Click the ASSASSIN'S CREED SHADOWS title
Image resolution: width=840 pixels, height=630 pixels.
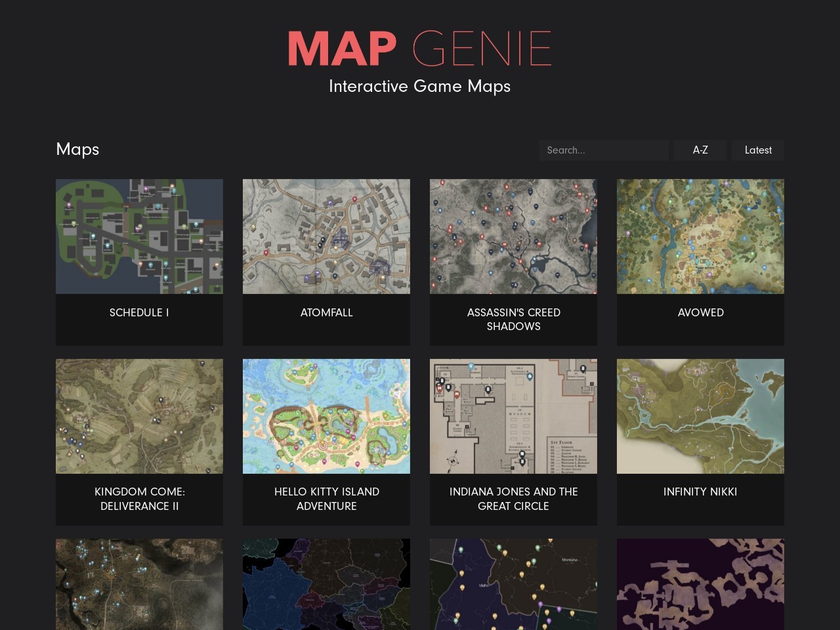point(513,320)
